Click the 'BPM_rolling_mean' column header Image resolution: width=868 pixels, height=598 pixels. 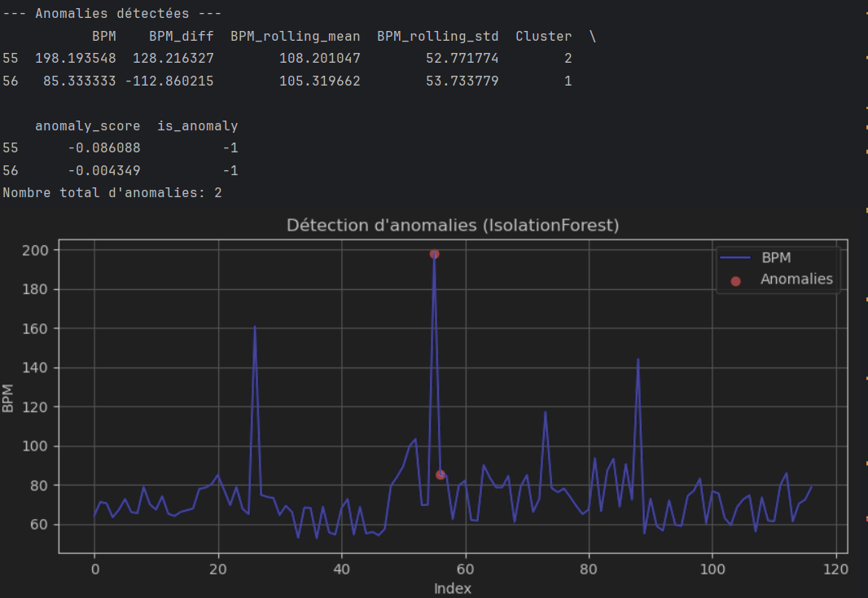295,37
